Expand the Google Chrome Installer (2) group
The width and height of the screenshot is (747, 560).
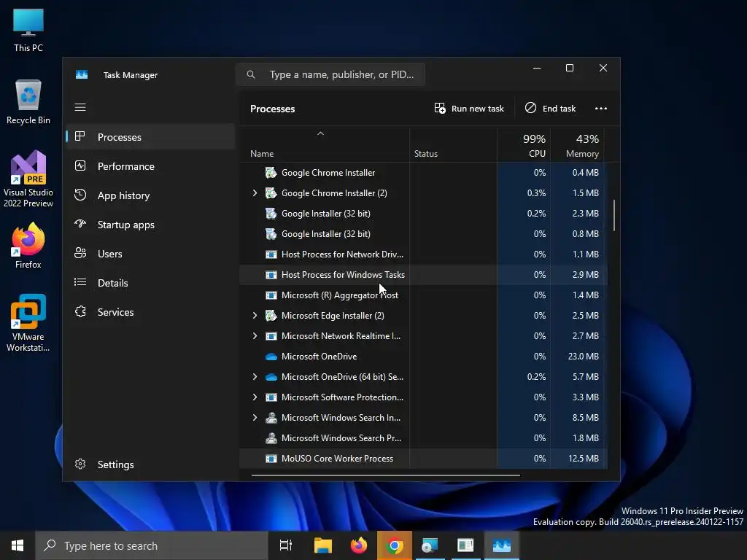[255, 192]
